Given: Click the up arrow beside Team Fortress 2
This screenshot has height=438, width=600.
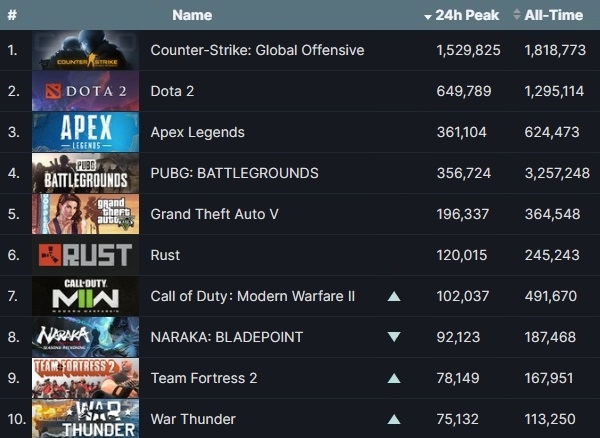Looking at the screenshot, I should click(394, 379).
